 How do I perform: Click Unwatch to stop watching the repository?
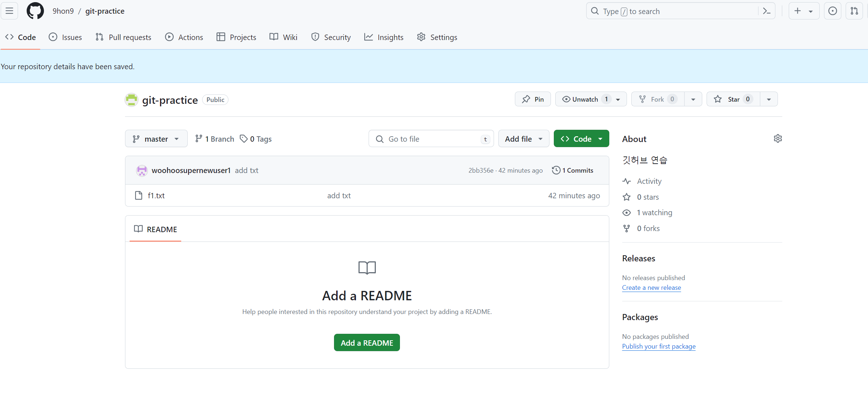[584, 99]
